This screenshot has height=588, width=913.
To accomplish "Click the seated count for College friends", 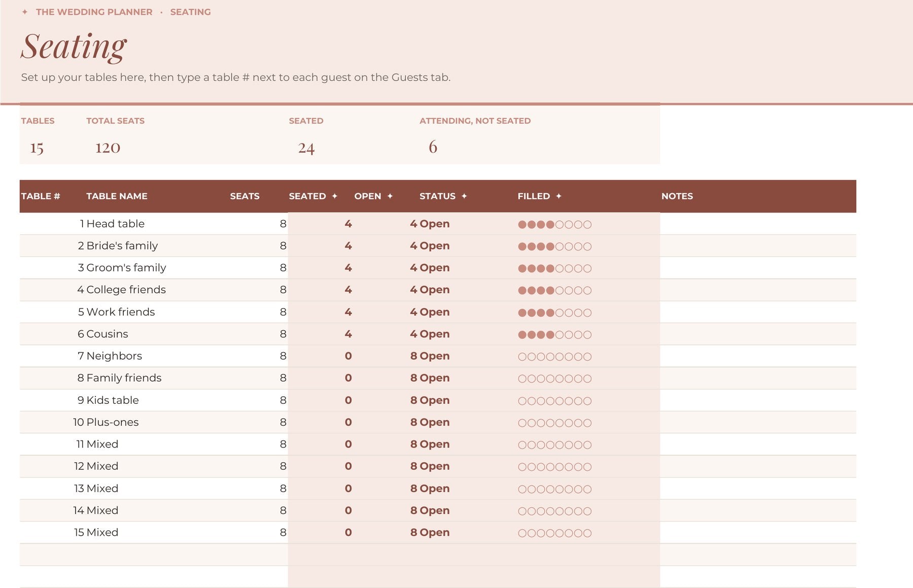I will tap(348, 290).
